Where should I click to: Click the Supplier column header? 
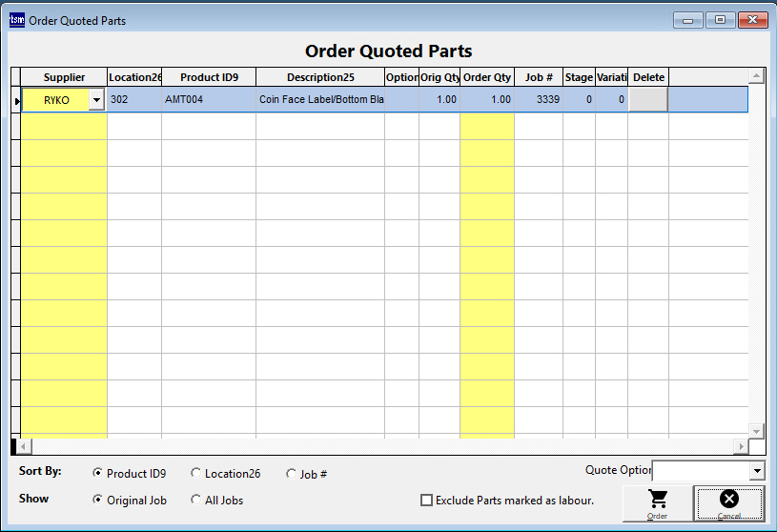point(64,77)
